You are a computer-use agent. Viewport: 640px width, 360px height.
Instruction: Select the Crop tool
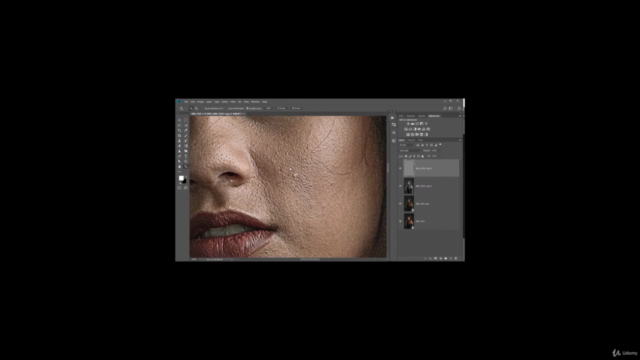tap(180, 130)
